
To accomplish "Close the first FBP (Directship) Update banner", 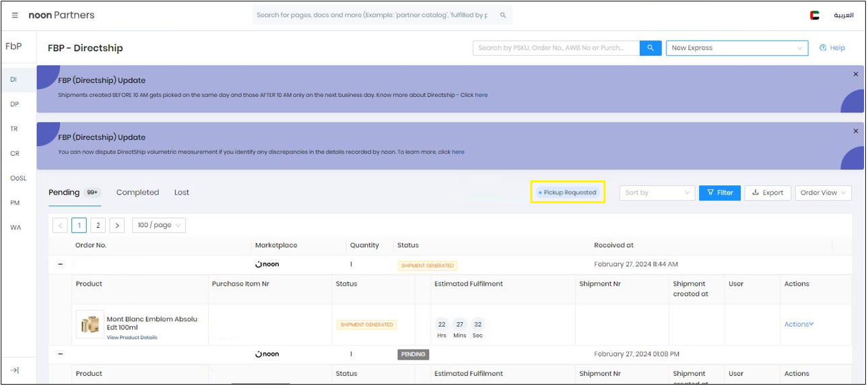I will tap(856, 74).
